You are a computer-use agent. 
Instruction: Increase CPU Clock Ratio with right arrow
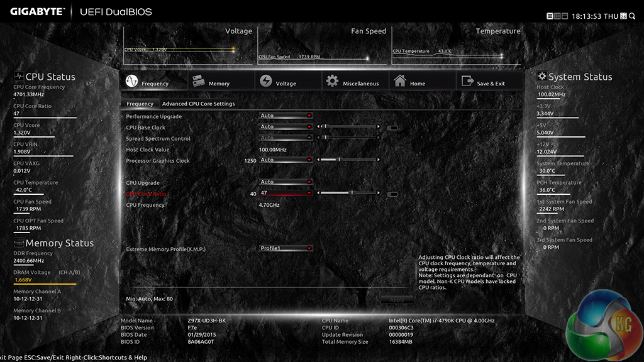(x=378, y=193)
